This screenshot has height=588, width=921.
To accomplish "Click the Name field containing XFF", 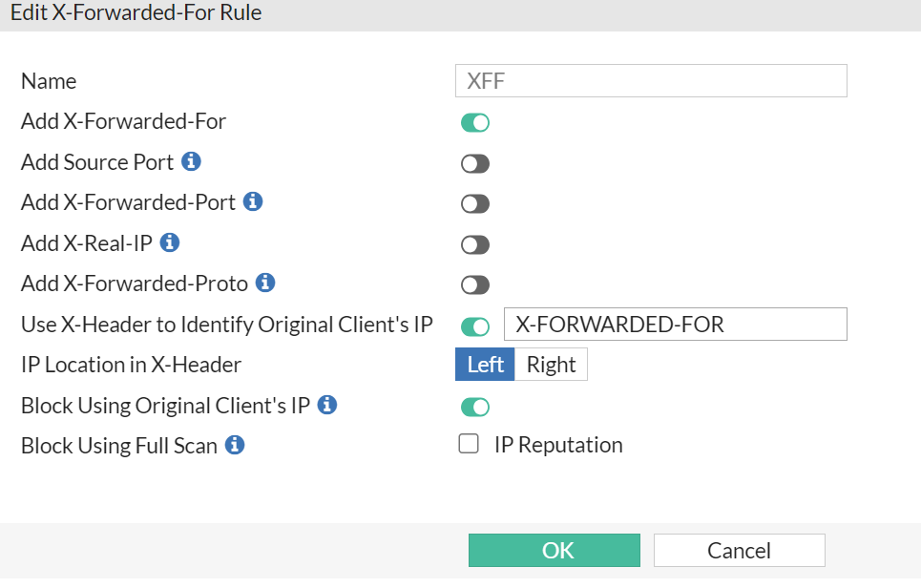I will click(x=651, y=81).
